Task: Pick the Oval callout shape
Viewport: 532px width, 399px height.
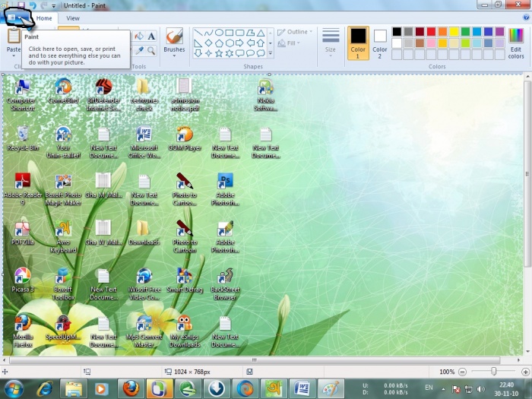Action: point(250,53)
